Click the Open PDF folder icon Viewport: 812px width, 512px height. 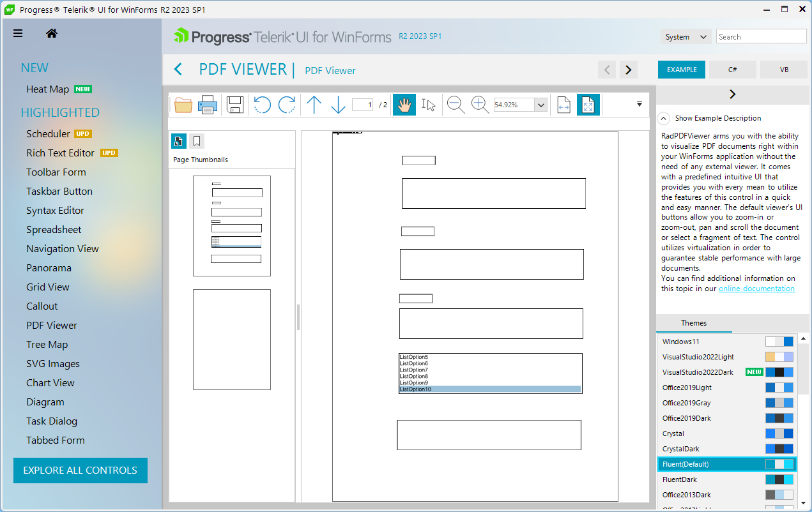click(x=183, y=105)
